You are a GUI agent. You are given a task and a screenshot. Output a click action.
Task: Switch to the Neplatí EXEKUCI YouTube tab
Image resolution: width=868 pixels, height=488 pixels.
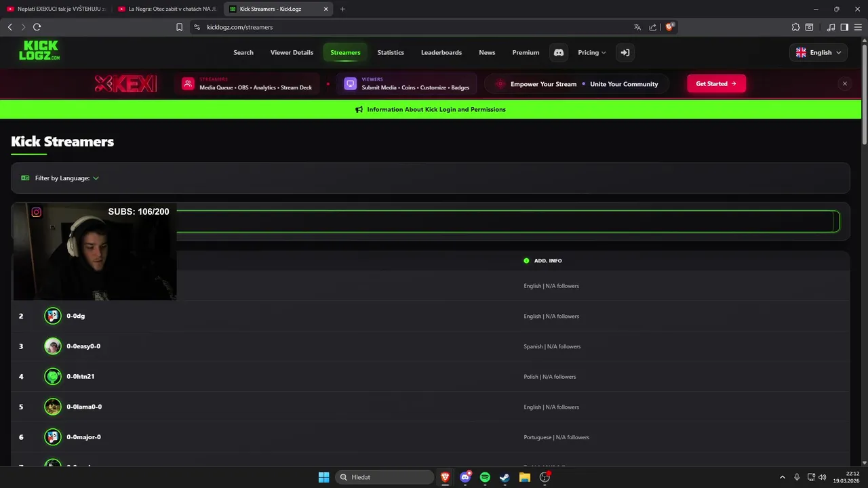(56, 9)
